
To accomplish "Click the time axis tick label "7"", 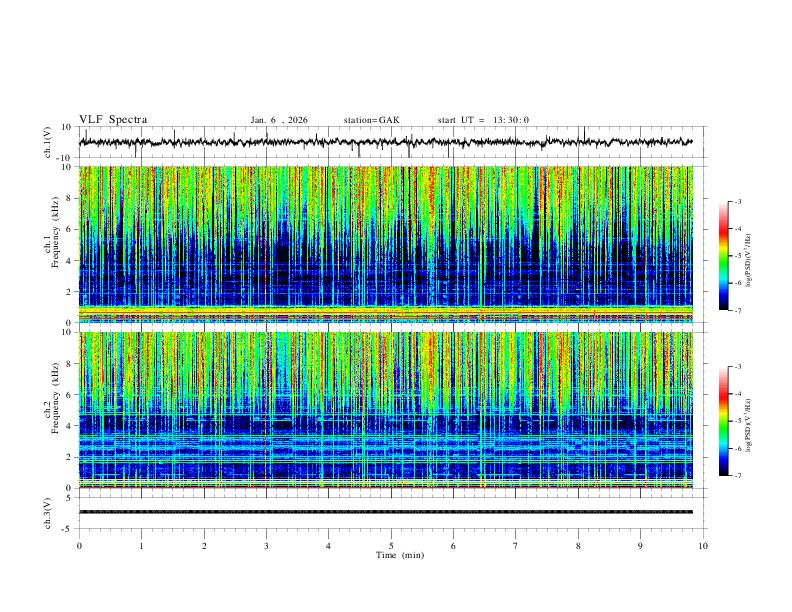I will tap(516, 546).
